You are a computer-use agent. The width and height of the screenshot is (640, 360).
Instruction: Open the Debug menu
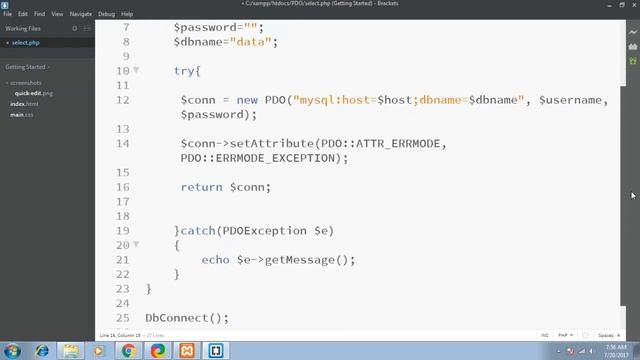click(x=106, y=14)
